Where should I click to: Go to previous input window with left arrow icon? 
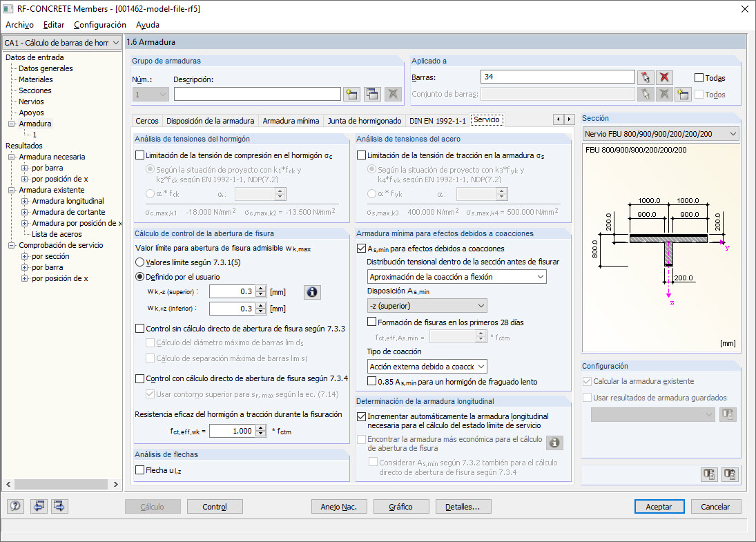coord(39,506)
